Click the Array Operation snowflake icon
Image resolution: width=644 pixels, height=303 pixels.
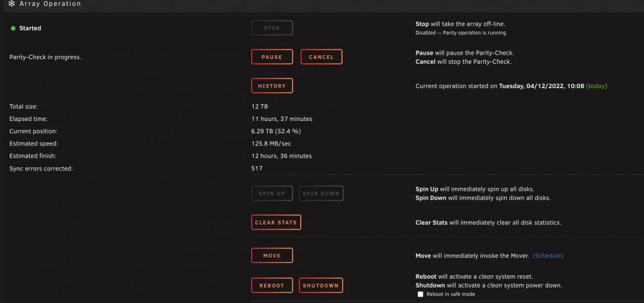(12, 4)
